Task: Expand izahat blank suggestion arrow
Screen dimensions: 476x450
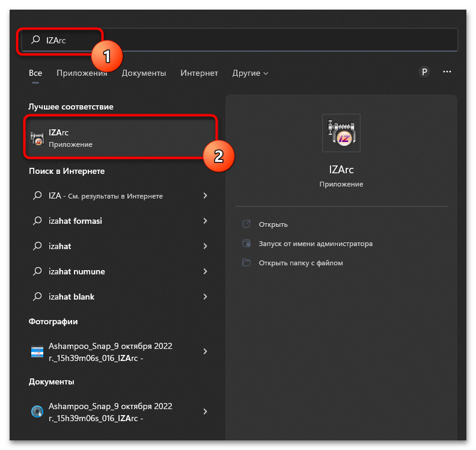Action: [205, 297]
